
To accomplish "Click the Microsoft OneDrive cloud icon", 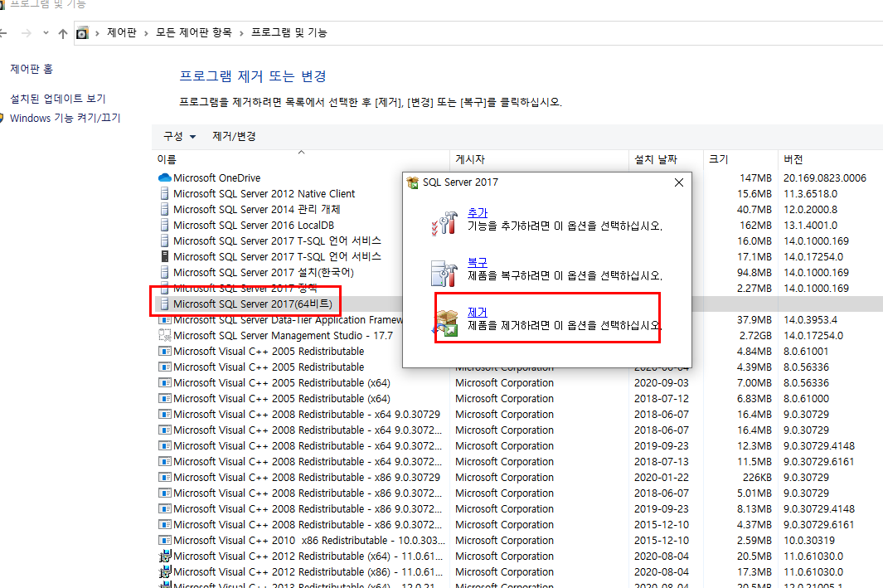I will point(164,177).
